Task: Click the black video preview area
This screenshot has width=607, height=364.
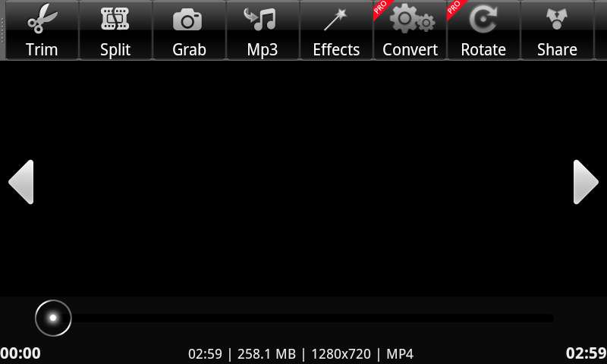Action: (303, 178)
